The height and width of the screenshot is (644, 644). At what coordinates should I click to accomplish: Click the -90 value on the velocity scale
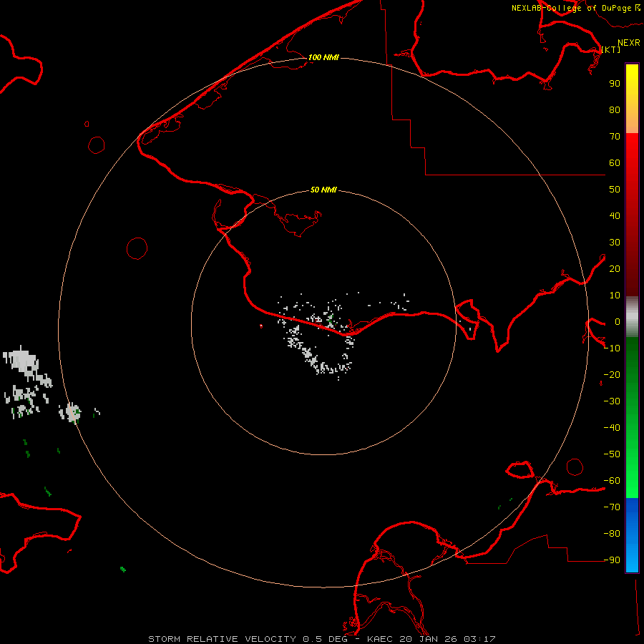pyautogui.click(x=612, y=560)
